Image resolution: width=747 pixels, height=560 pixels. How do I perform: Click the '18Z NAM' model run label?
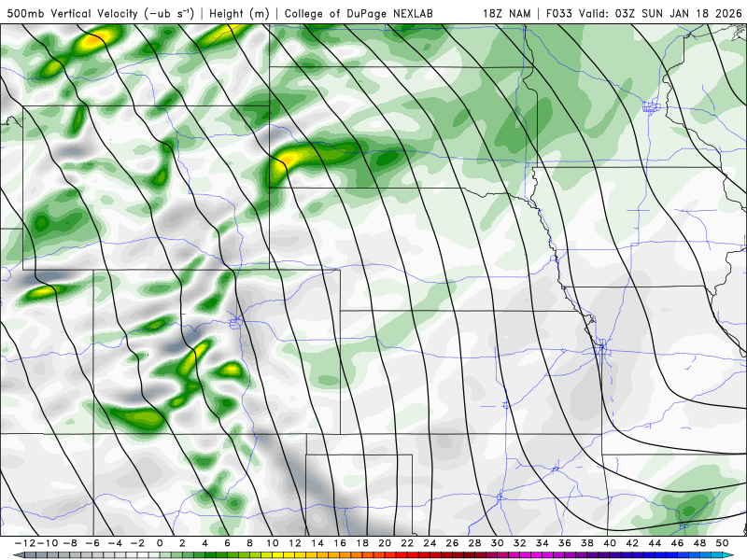(506, 14)
